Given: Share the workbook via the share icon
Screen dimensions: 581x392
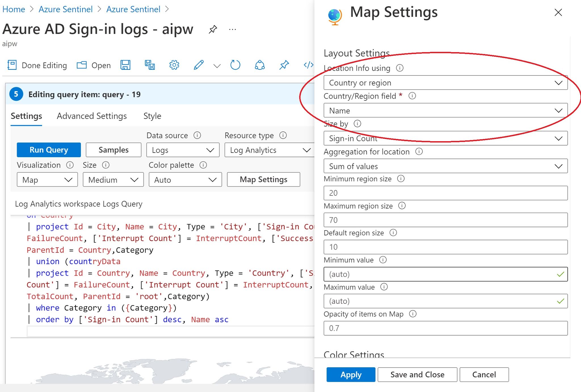Looking at the screenshot, I should coord(260,65).
